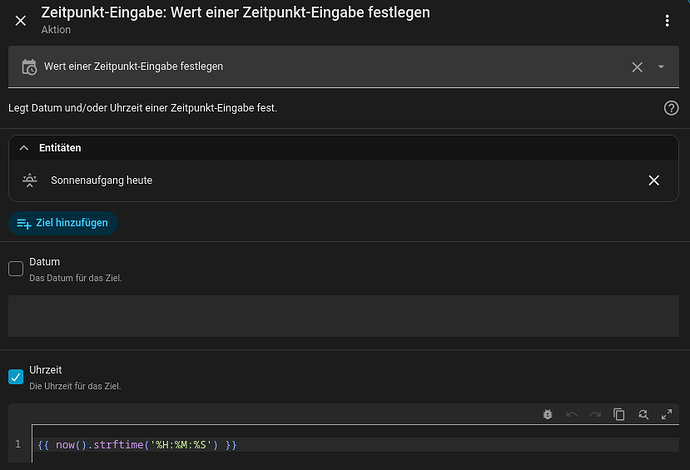Redo in the template editor

pyautogui.click(x=595, y=414)
